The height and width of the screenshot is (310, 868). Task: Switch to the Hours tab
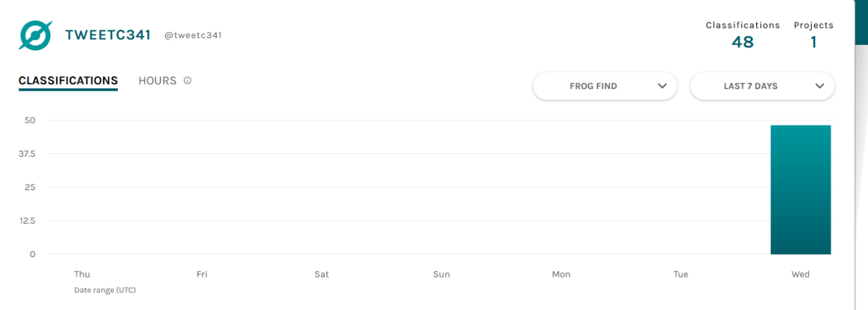[157, 81]
